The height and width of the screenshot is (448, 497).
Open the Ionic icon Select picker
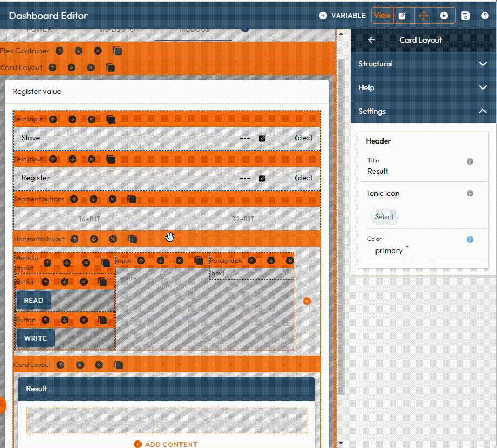(x=384, y=216)
